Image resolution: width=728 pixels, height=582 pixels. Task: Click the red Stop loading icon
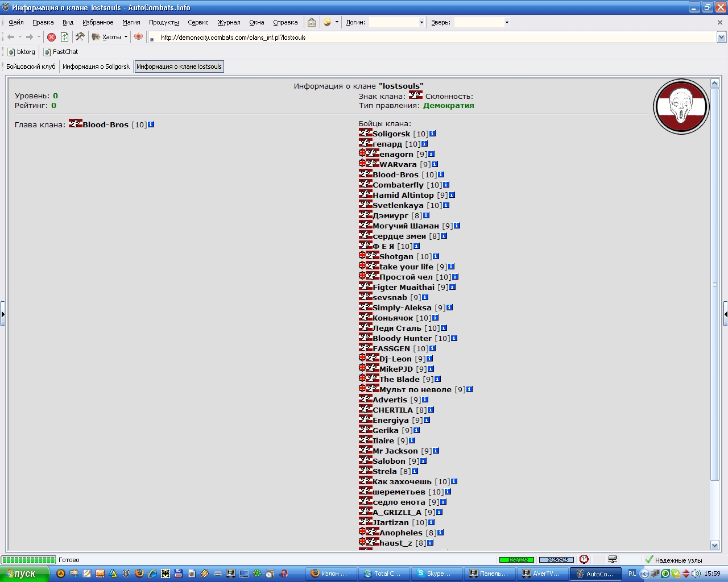click(51, 37)
